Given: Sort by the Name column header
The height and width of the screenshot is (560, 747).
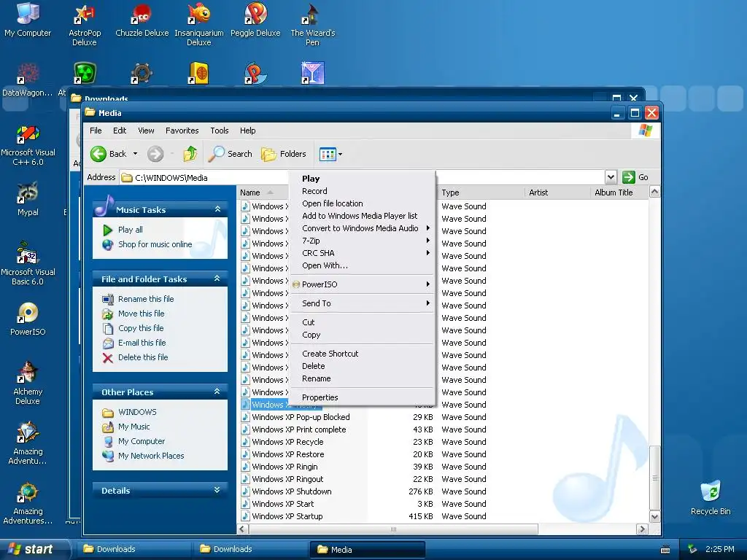Looking at the screenshot, I should click(263, 192).
